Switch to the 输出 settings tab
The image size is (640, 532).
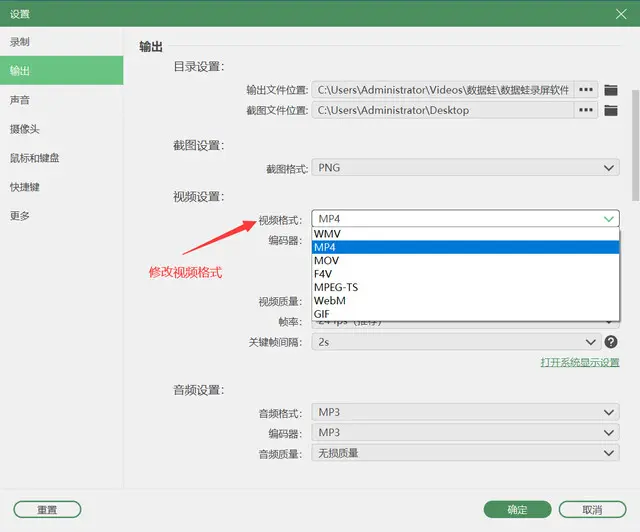[61, 71]
